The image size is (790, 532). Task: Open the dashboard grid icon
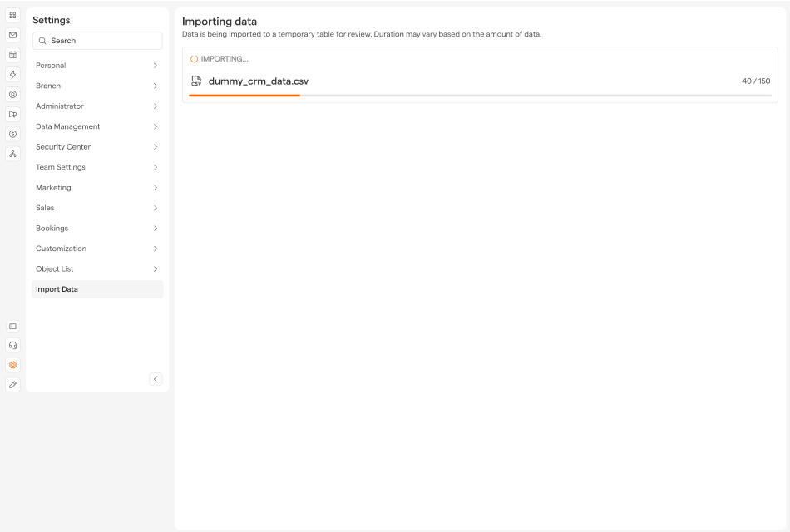(x=12, y=15)
